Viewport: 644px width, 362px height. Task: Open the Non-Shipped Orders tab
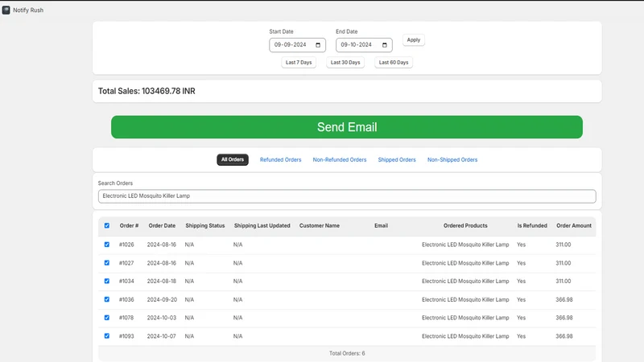(452, 159)
